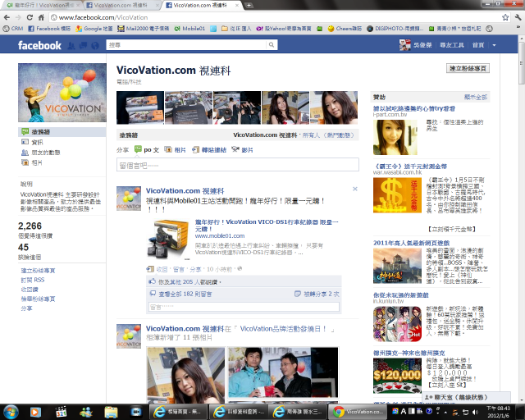This screenshot has width=525, height=420.
Task: Open the VICO-DS1 dashcam link title
Action: click(x=267, y=226)
